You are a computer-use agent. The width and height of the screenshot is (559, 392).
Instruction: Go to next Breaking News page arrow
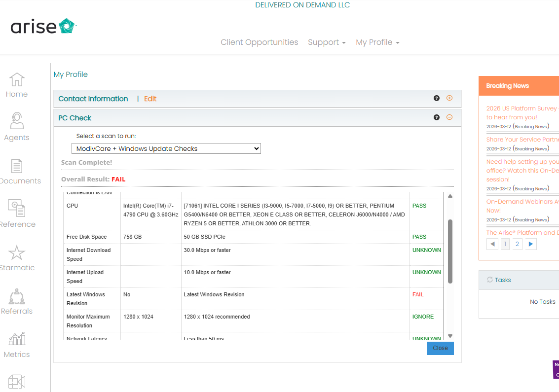point(531,244)
